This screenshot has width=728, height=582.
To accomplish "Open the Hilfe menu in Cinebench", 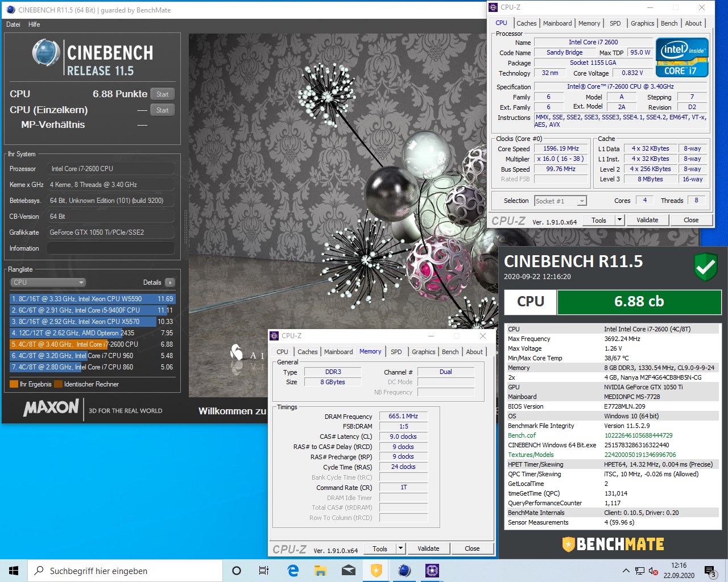I will click(34, 24).
